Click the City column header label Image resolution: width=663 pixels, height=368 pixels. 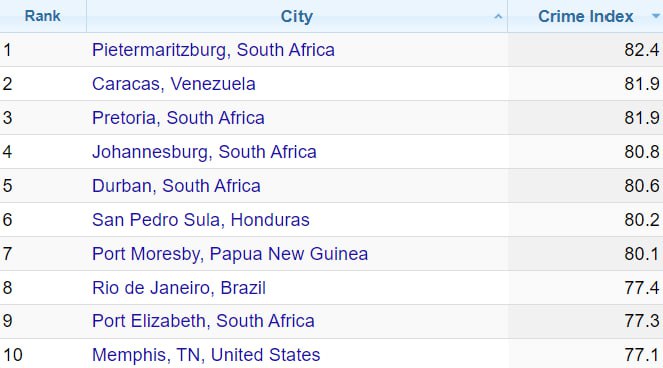click(x=297, y=16)
